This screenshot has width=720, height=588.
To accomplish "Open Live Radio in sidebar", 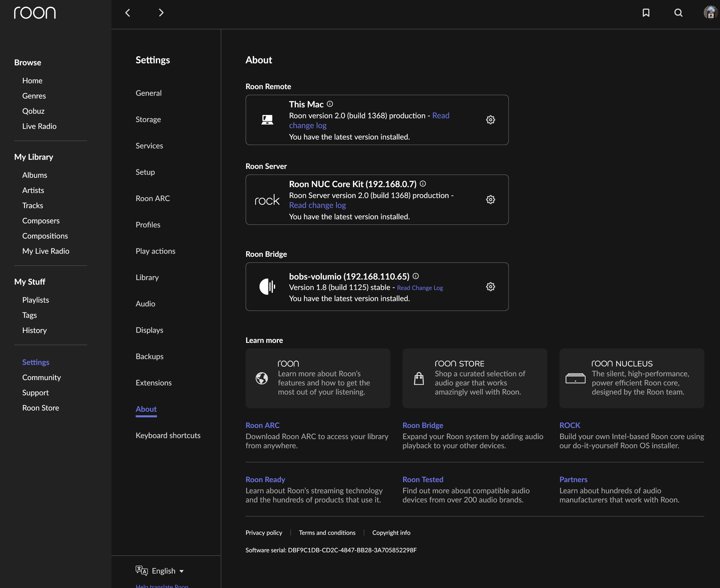I will pyautogui.click(x=39, y=126).
